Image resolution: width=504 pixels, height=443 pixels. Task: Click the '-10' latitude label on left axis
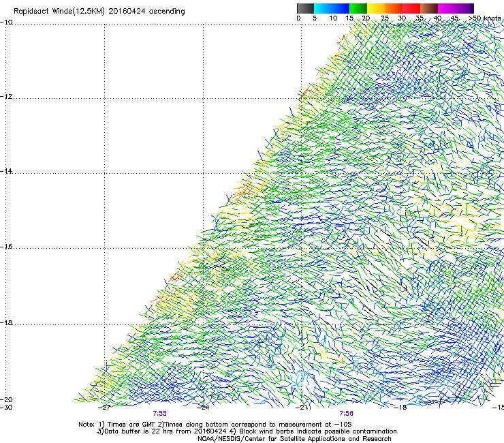[6, 22]
